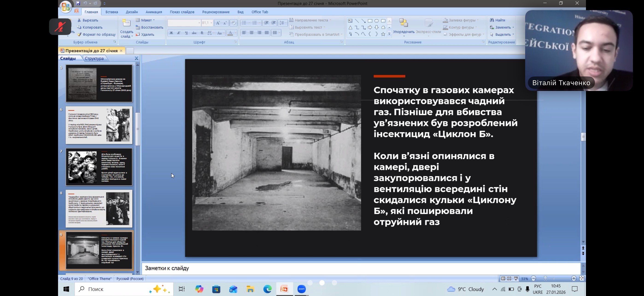Open the Анимация ribbon tab
The height and width of the screenshot is (296, 644).
point(154,12)
